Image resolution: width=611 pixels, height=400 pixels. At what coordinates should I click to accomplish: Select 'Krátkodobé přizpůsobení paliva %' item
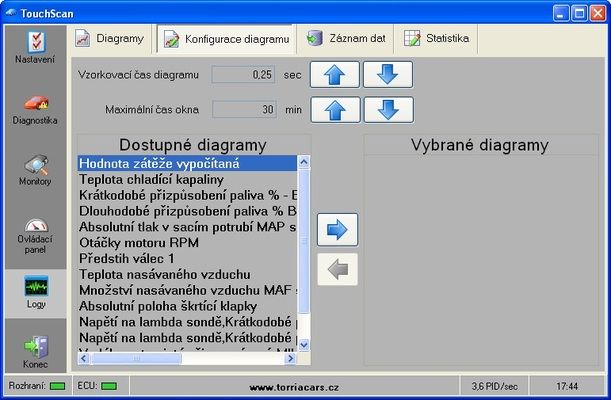click(x=187, y=195)
